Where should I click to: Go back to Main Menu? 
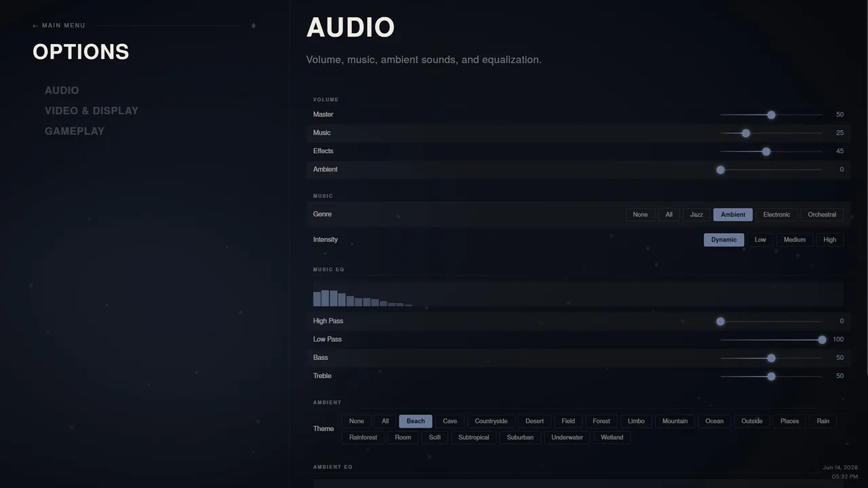click(x=59, y=26)
